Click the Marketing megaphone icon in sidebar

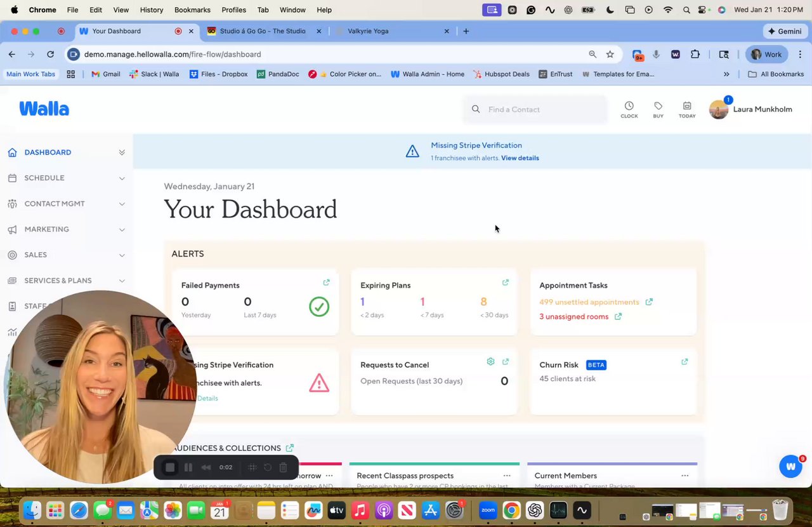click(x=12, y=229)
